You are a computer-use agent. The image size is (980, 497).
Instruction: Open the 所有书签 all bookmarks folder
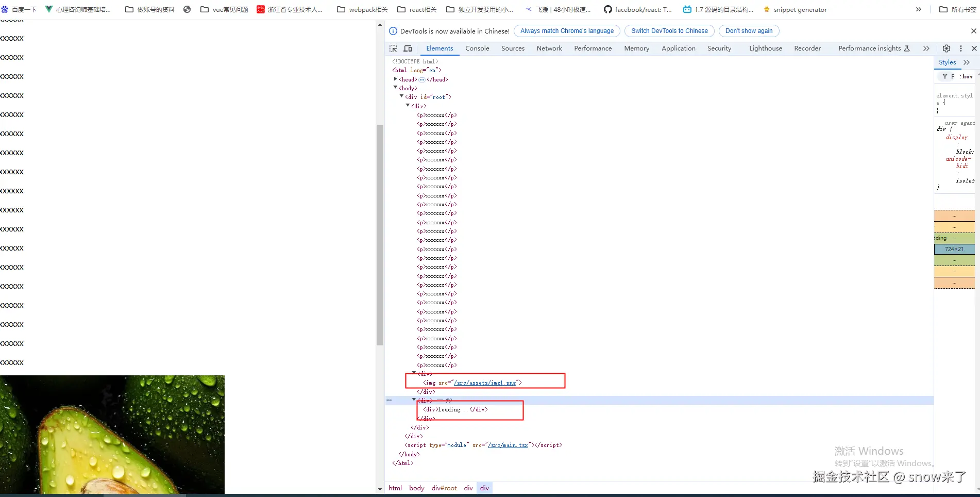coord(958,9)
